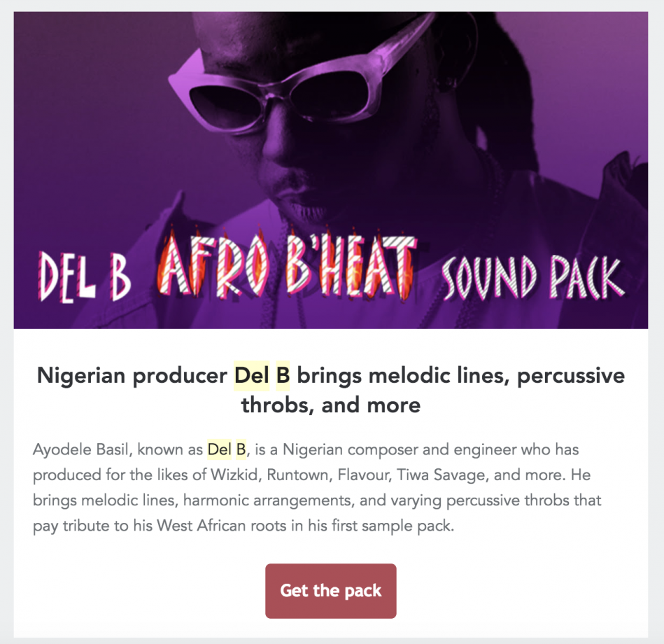Click the headline line throbs, and more
The image size is (664, 644).
[x=330, y=405]
